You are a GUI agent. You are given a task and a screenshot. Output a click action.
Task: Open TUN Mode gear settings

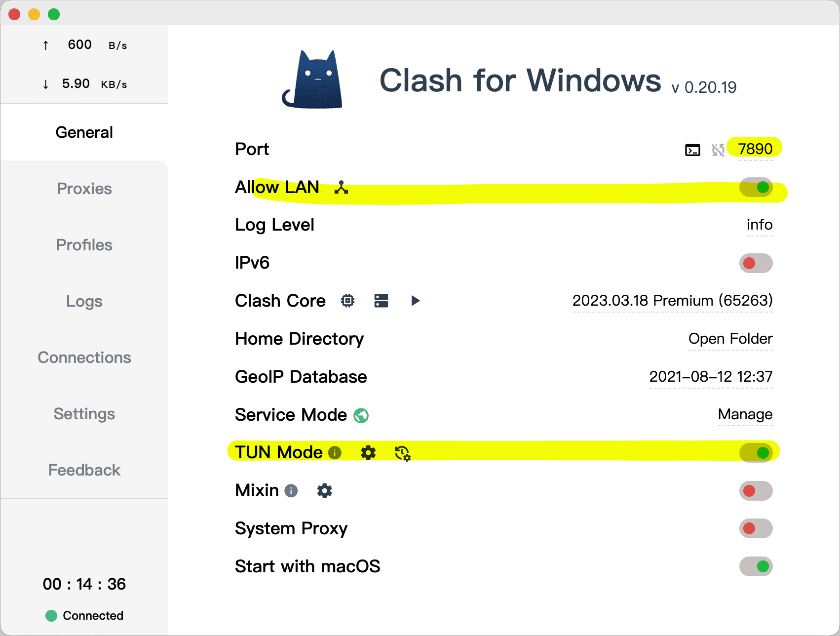(x=368, y=452)
